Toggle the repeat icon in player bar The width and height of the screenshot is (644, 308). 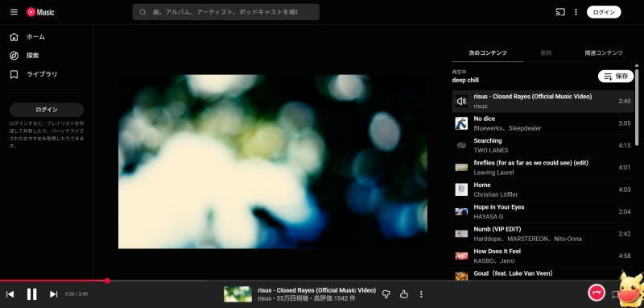(615, 294)
